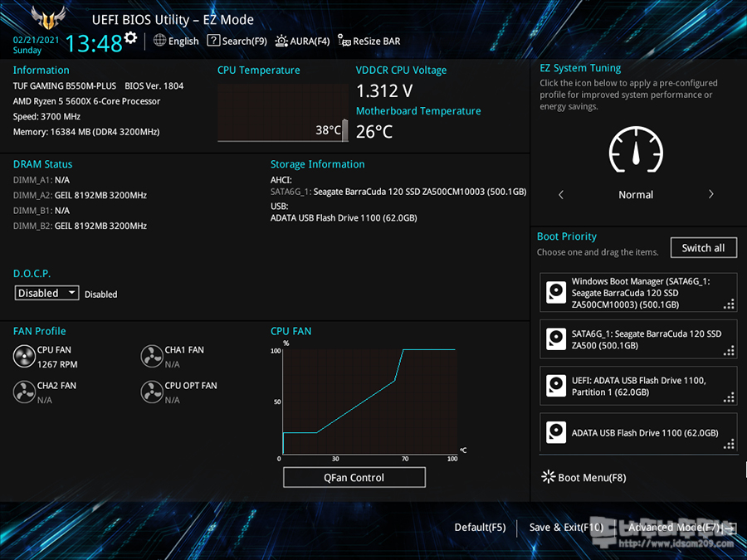
Task: Open the date and time settings gear
Action: tap(130, 37)
